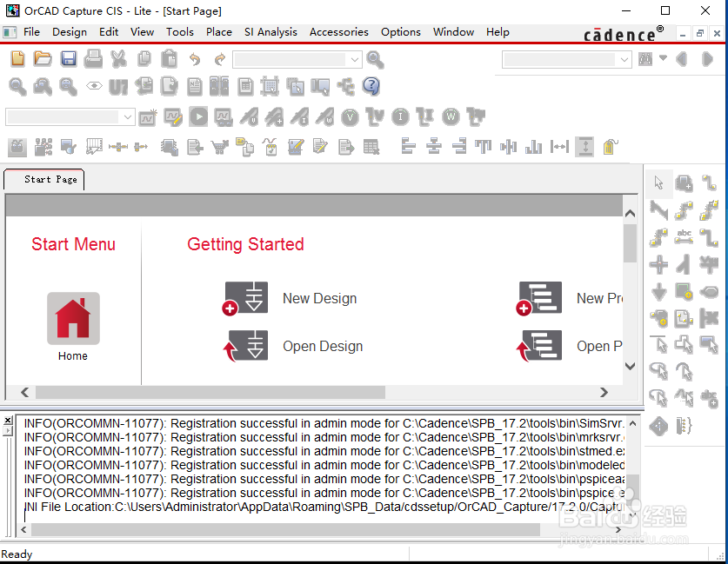Click the Home label under Start Menu
728x564 pixels.
(73, 355)
